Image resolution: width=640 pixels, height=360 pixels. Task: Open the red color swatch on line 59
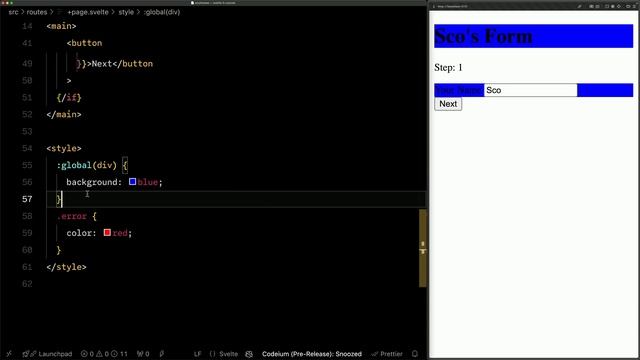click(107, 233)
